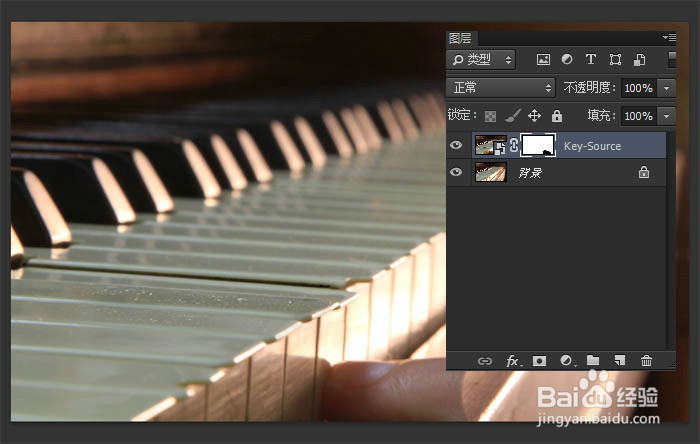
Task: Toggle the layer filtering switch
Action: [x=672, y=59]
